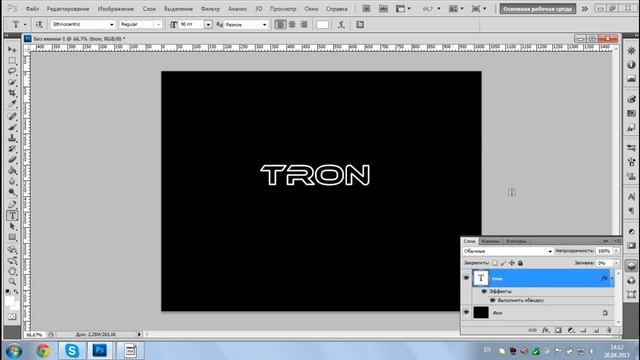Toggle the Character and Paragraph panels
The width and height of the screenshot is (640, 360).
click(360, 24)
